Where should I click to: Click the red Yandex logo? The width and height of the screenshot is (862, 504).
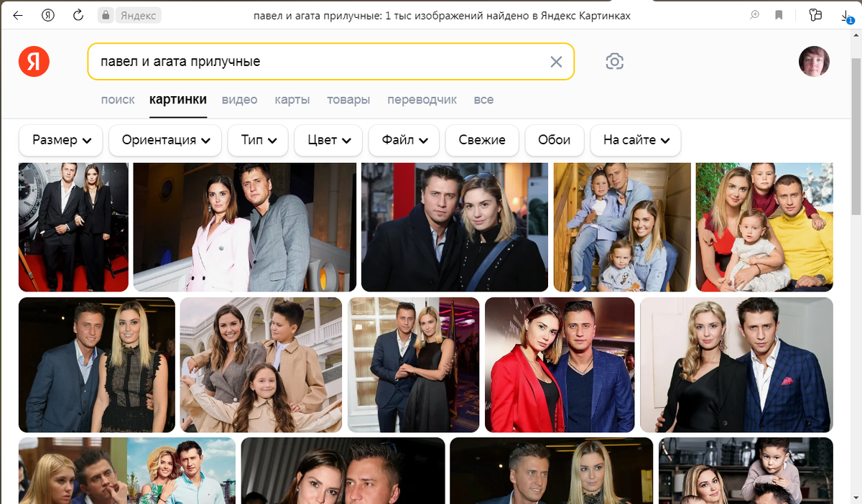[34, 61]
